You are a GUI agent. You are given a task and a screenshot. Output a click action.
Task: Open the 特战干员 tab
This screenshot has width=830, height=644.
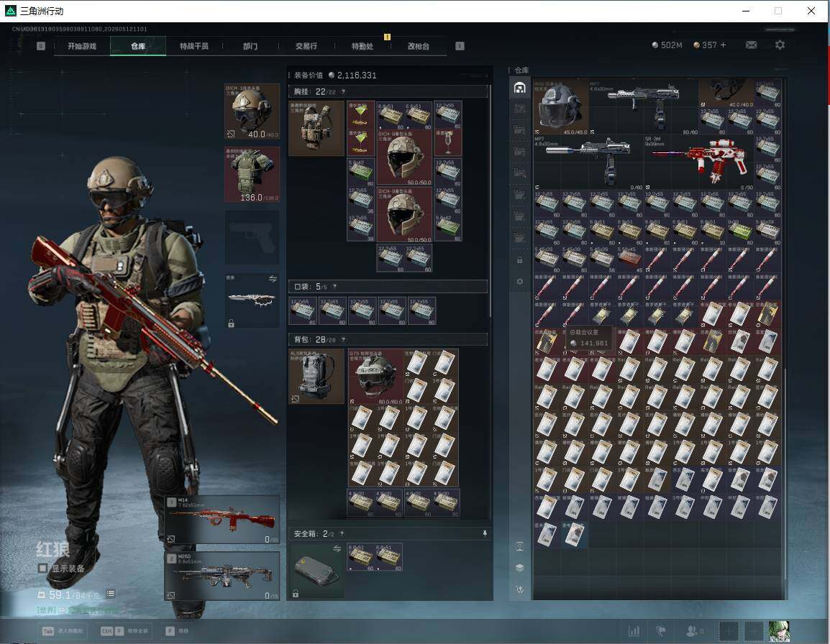point(194,46)
